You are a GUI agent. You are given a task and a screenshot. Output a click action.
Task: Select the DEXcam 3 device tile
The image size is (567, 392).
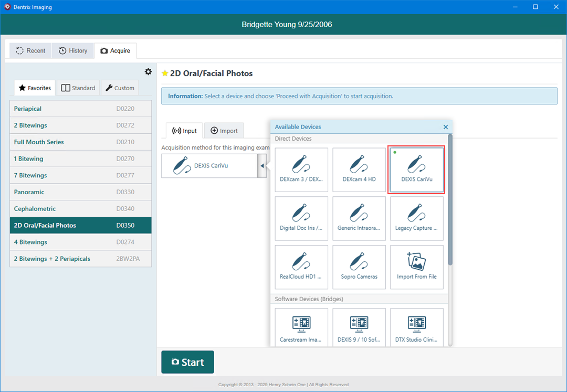pos(301,169)
